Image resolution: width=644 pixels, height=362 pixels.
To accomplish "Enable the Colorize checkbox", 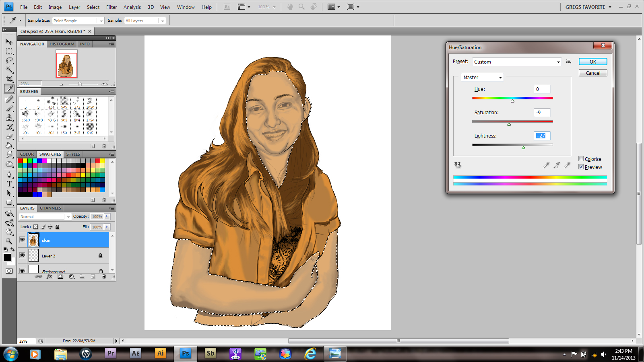I will 581,159.
